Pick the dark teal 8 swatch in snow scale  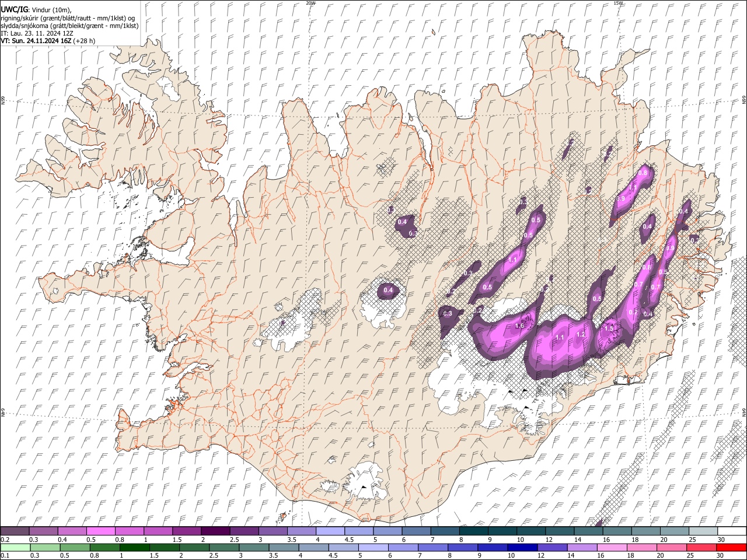[473, 531]
